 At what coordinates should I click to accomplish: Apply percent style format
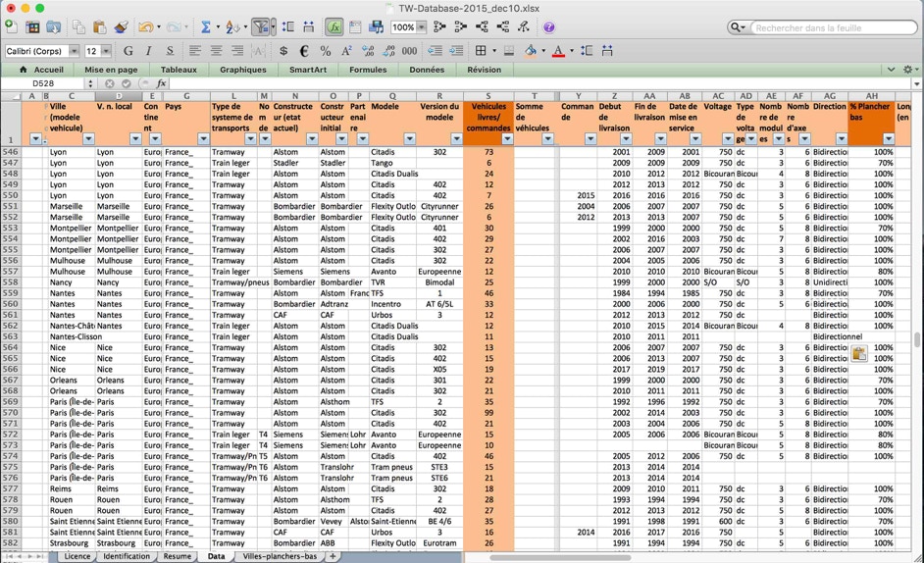[x=326, y=51]
